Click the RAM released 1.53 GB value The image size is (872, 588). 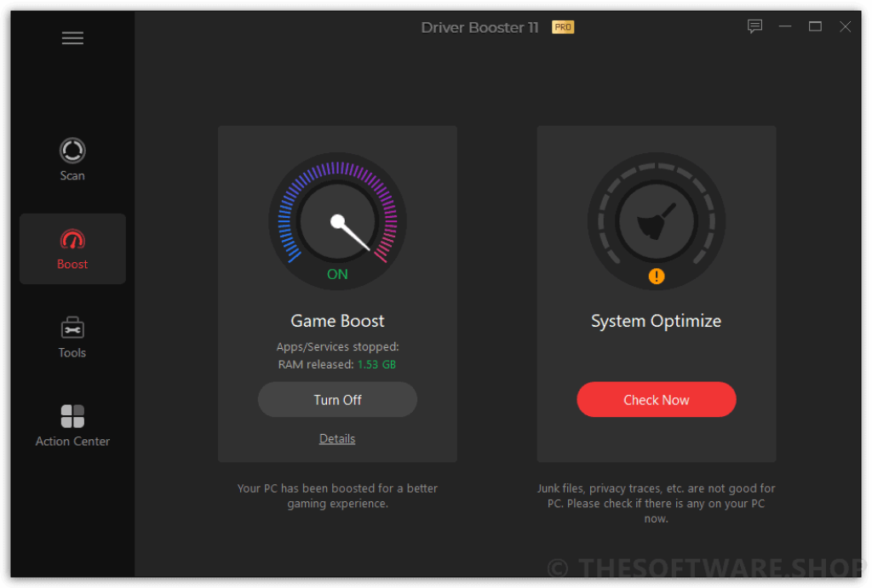pos(376,364)
